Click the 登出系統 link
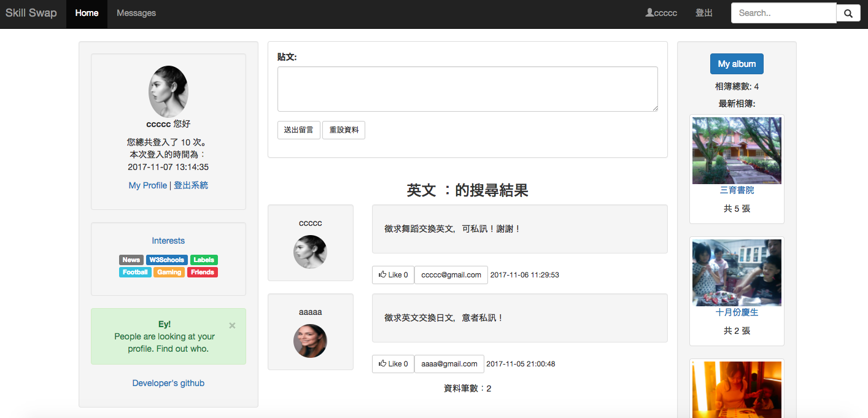This screenshot has height=418, width=868. click(191, 185)
